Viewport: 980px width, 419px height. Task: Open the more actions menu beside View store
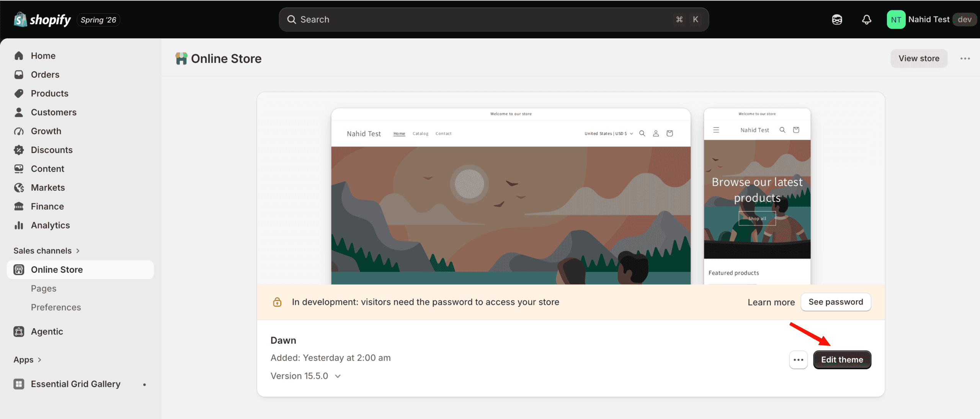(965, 59)
